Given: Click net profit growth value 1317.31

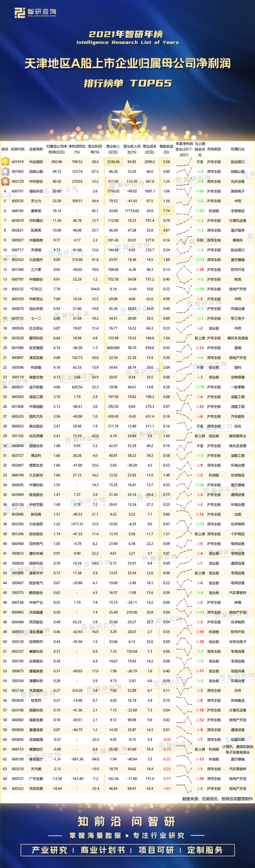Looking at the screenshot, I should coord(77,524).
